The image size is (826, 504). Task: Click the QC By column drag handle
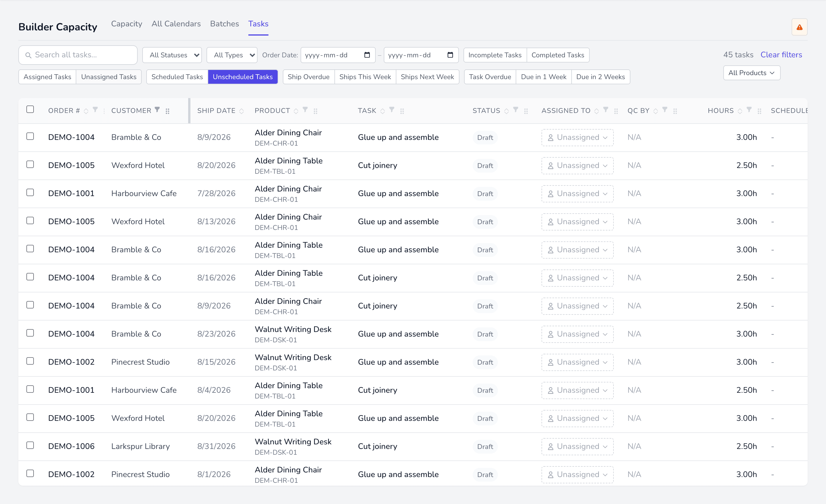[x=675, y=111]
